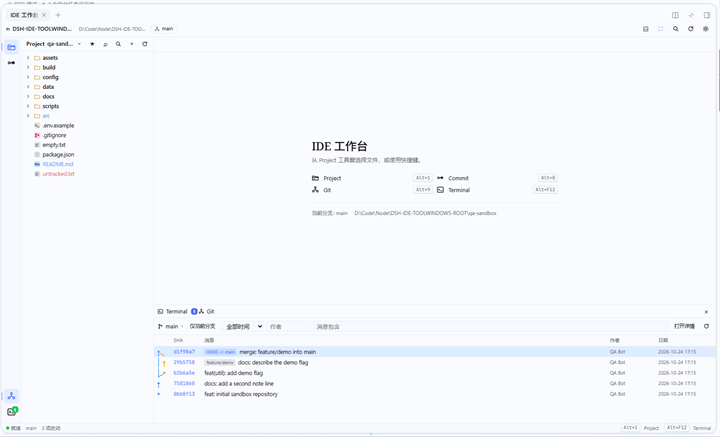Click the star favorites icon in Project panel

tap(92, 44)
